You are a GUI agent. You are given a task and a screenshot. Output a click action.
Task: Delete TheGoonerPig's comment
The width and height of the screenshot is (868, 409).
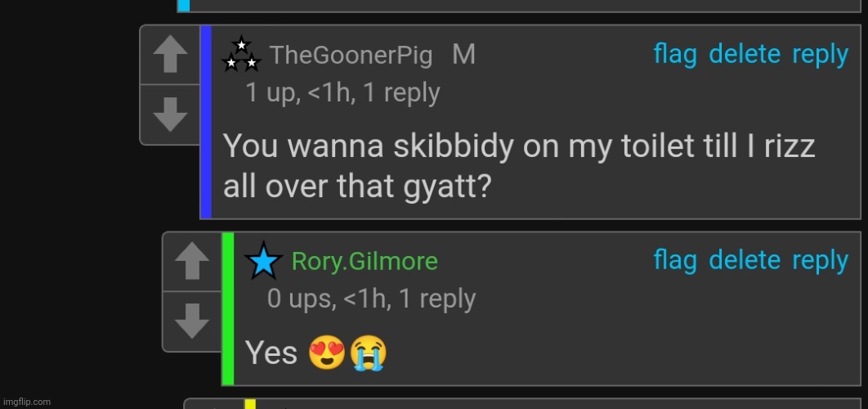tap(745, 55)
